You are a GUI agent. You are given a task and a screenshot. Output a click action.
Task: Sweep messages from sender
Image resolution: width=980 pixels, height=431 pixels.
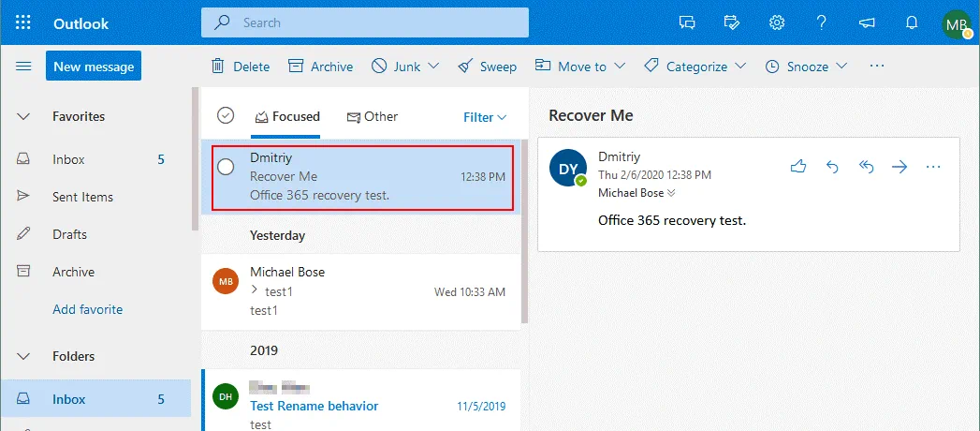(487, 67)
